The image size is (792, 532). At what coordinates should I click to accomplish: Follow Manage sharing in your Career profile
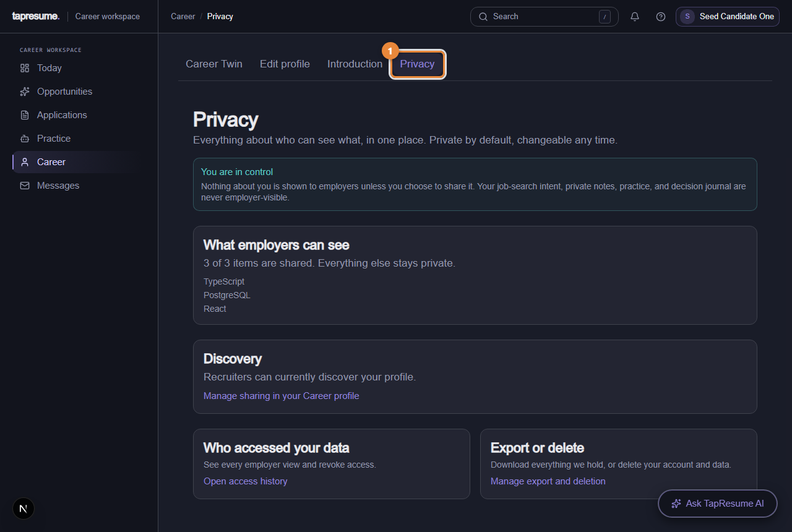[x=282, y=396]
